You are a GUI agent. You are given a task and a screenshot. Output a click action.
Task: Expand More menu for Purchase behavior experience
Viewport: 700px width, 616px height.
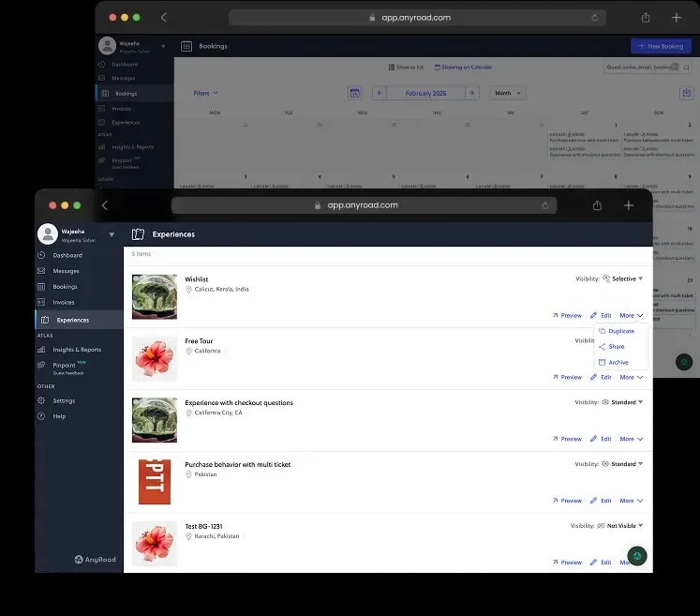click(x=631, y=501)
